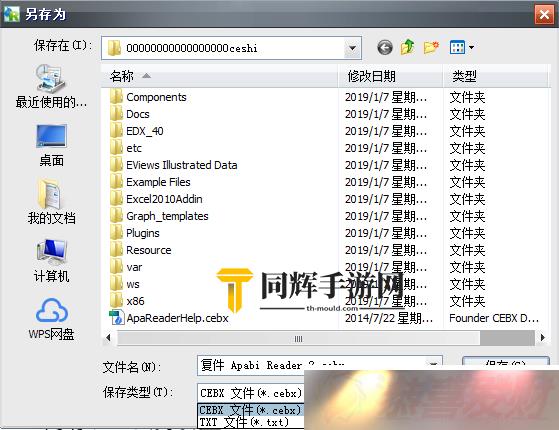The height and width of the screenshot is (430, 559).
Task: Open WPS cloud drive location
Action: point(51,319)
